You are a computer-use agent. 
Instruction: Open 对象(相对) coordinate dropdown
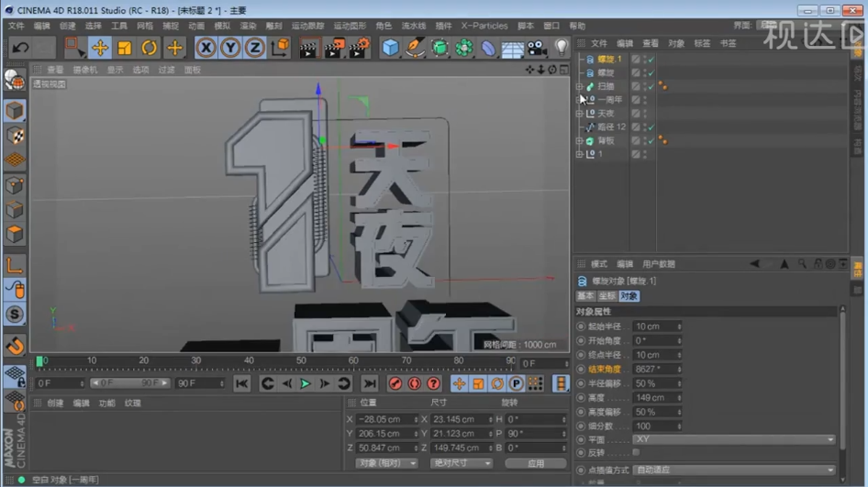coord(386,463)
